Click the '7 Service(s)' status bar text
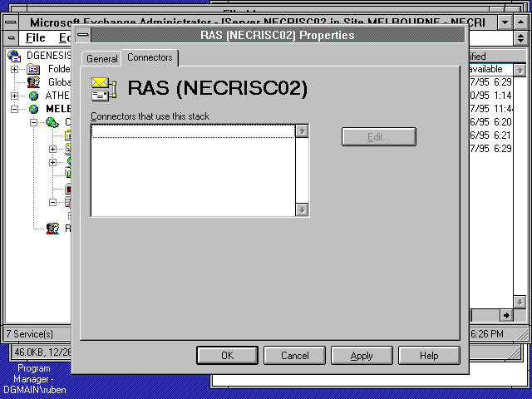Screen dimensions: 532x399 [30, 334]
